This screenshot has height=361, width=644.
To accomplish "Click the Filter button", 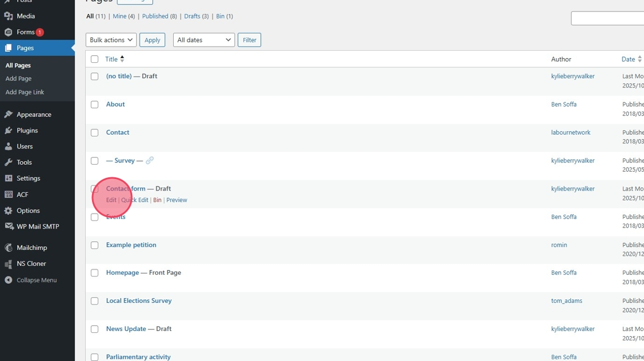I will pos(250,40).
